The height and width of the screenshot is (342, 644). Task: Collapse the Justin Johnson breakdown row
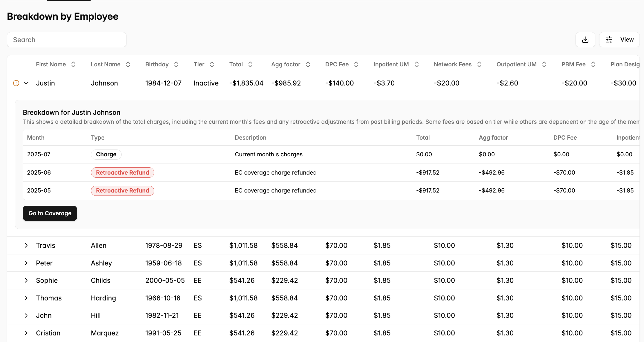pos(26,83)
